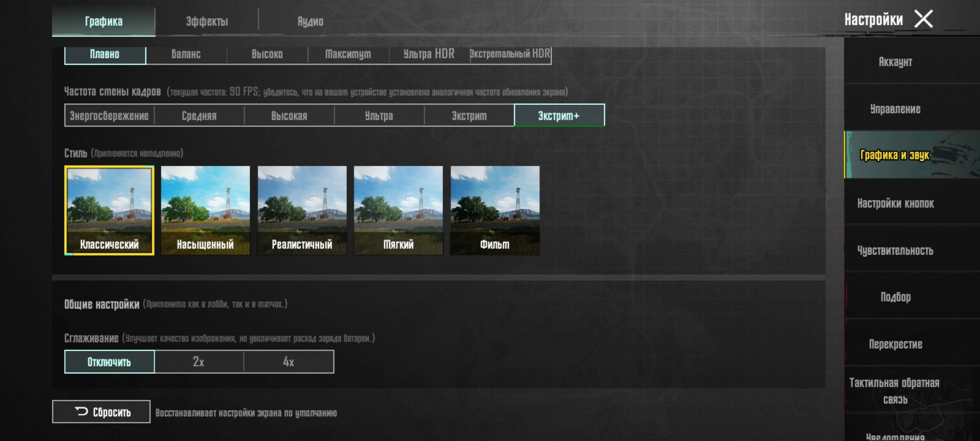Click the reset description text
Image resolution: width=980 pixels, height=441 pixels.
[x=246, y=413]
